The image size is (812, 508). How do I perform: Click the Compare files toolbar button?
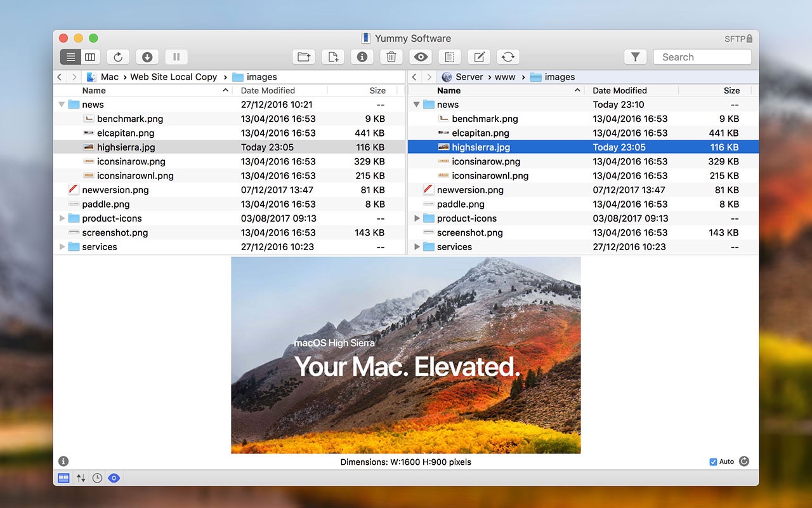450,57
